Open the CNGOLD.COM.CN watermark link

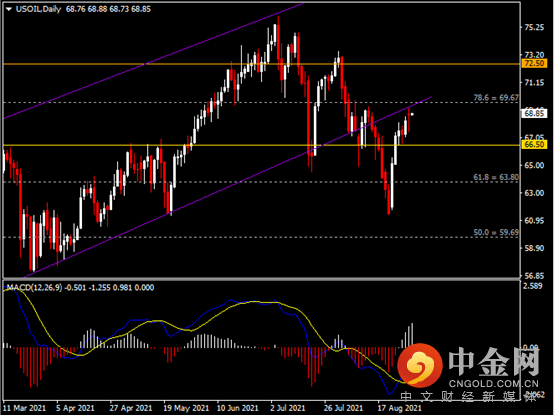tap(494, 384)
